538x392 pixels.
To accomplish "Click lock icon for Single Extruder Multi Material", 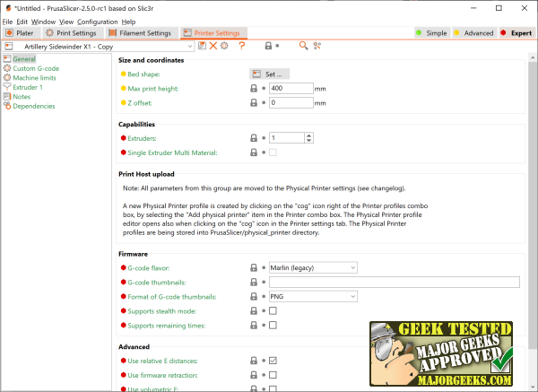I will coord(254,152).
